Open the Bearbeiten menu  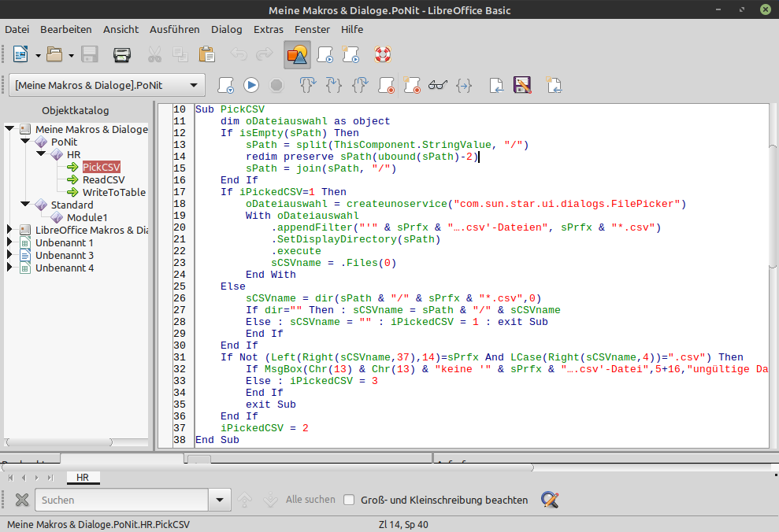[66, 29]
